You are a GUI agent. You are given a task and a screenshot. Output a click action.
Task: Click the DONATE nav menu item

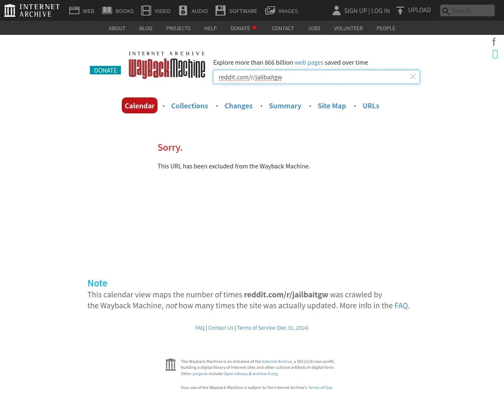[x=240, y=28]
